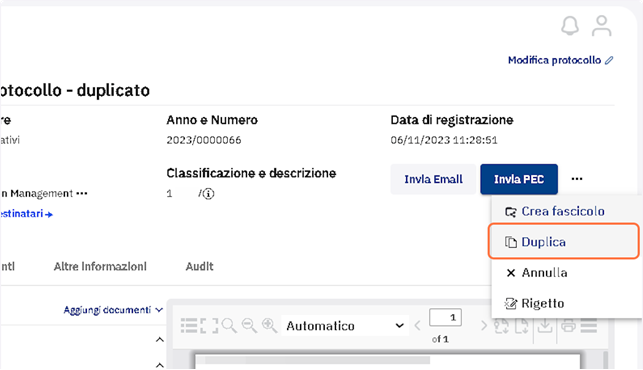Choose Duplica in the dropdown menu

563,242
